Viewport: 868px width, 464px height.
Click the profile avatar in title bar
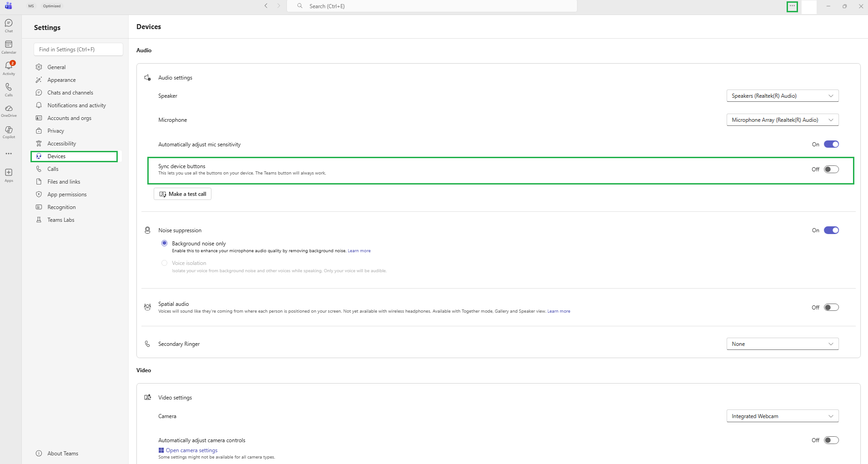809,6
